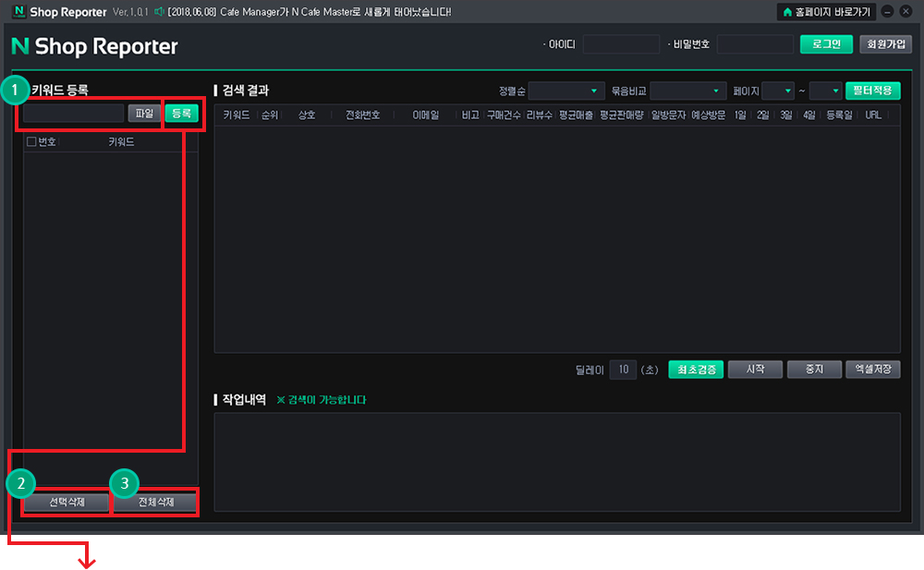Close the Shop Reporter window
Image resolution: width=924 pixels, height=570 pixels.
tap(906, 12)
